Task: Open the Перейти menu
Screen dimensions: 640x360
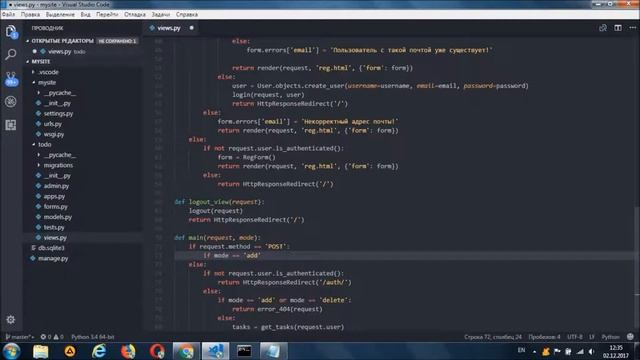Action: pos(107,14)
